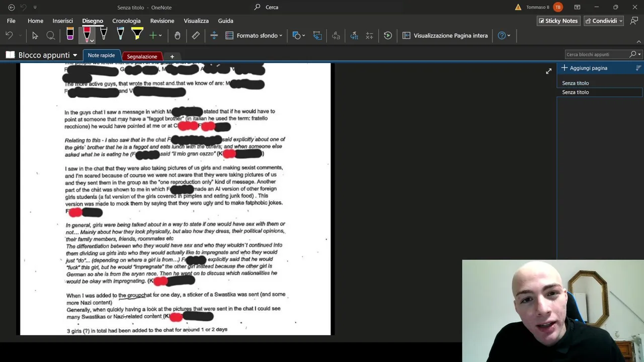Expand page to full view arrow icon
Viewport: 644px width, 362px height.
click(549, 71)
